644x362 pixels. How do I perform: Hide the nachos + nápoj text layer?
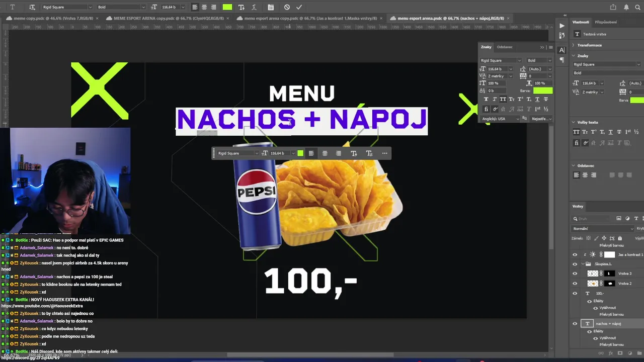point(575,324)
